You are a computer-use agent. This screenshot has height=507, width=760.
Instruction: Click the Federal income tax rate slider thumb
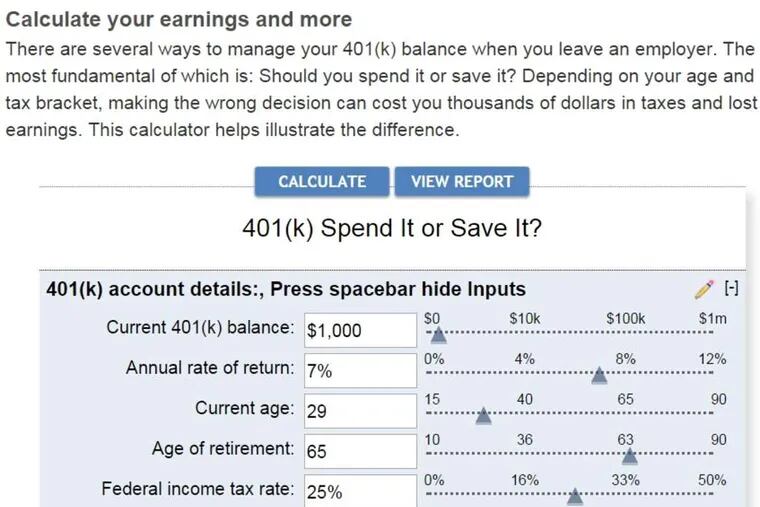pyautogui.click(x=575, y=496)
